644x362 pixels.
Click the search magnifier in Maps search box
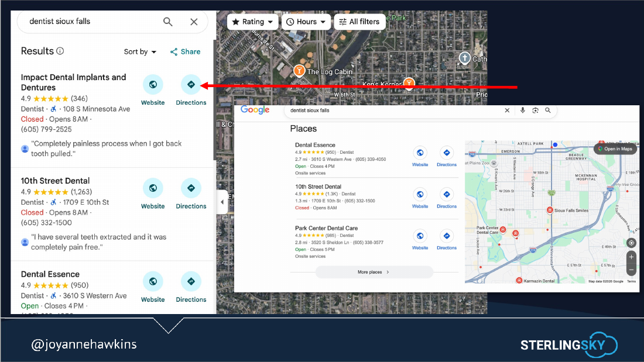point(167,22)
